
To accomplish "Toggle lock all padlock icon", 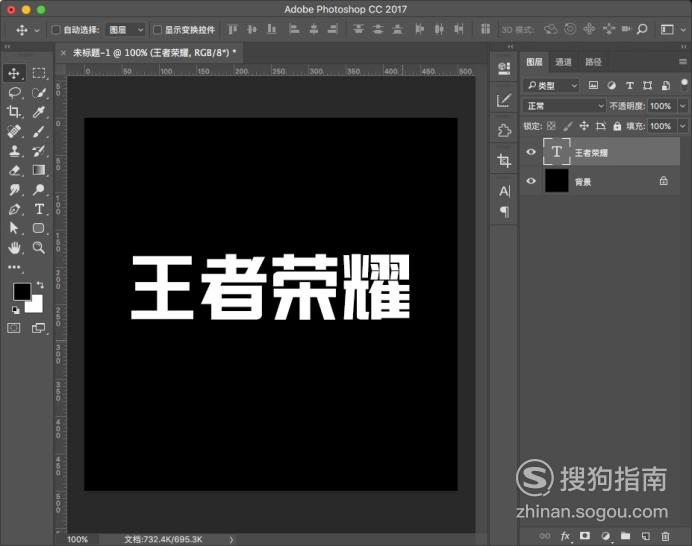I will (617, 126).
